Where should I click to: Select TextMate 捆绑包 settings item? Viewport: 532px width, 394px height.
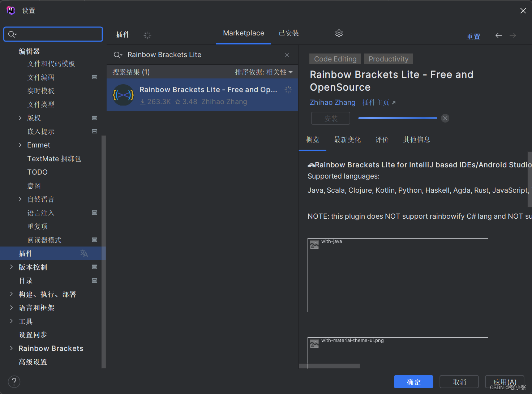pyautogui.click(x=54, y=159)
